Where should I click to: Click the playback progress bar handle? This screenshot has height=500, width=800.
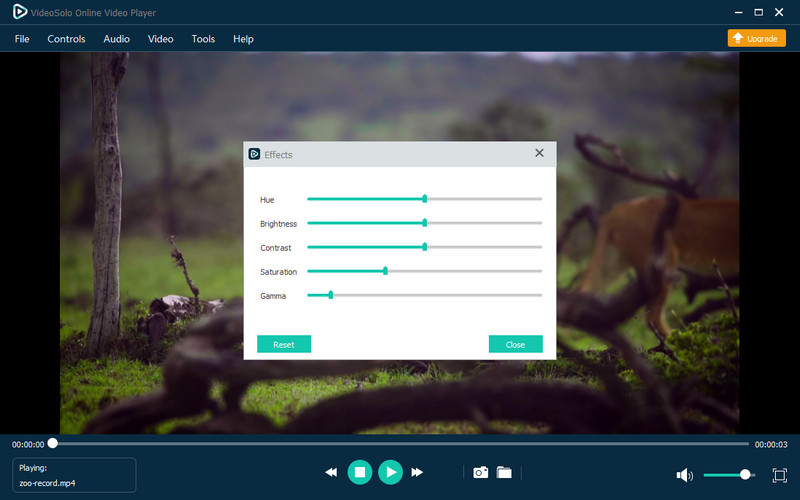pos(53,443)
